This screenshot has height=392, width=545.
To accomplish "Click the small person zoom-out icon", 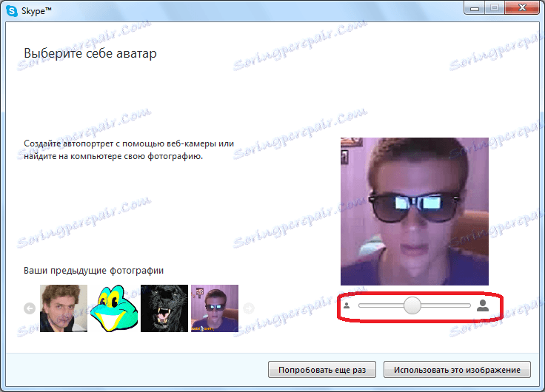I will click(x=347, y=305).
